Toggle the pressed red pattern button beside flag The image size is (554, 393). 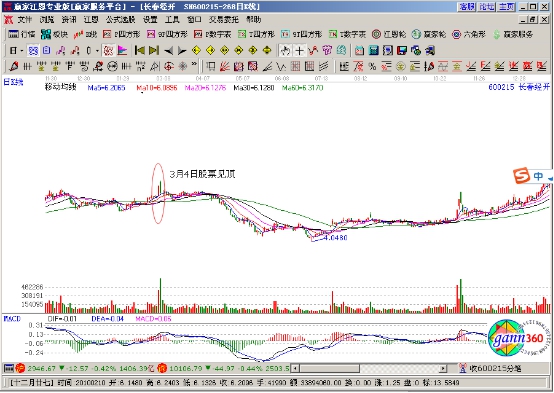pos(108,51)
